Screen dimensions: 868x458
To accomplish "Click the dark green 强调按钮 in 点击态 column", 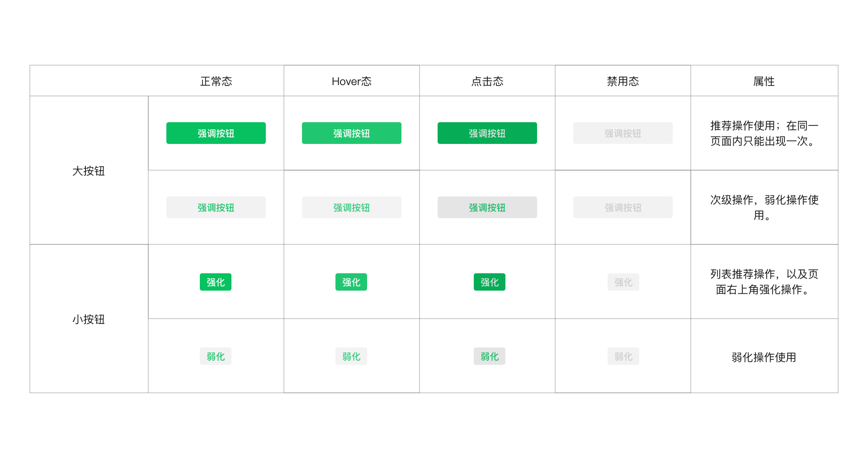I will pos(487,133).
